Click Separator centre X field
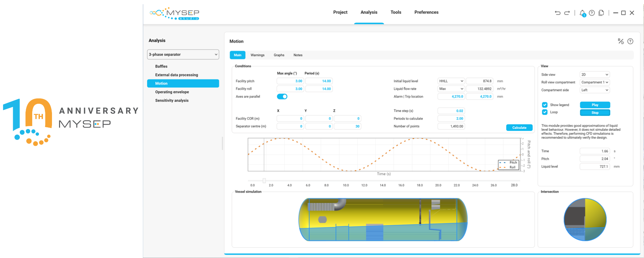The height and width of the screenshot is (258, 644). click(x=290, y=126)
